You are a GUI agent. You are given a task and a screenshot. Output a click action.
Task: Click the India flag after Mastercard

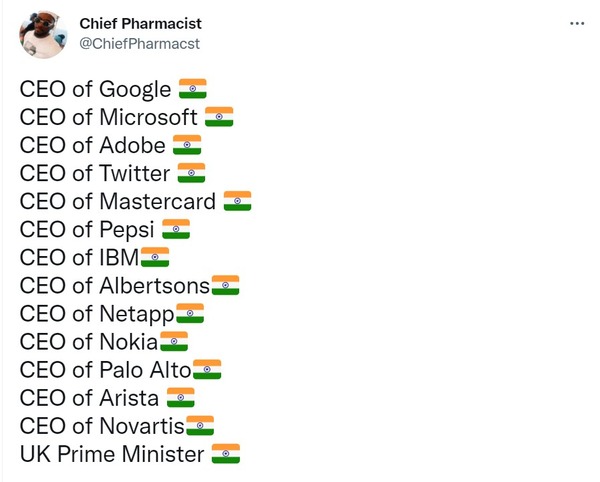[x=237, y=201]
